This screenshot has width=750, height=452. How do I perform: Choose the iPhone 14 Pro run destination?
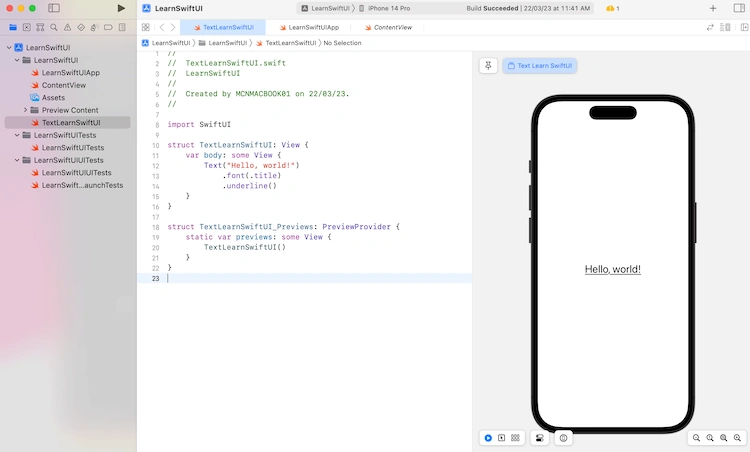(x=385, y=8)
